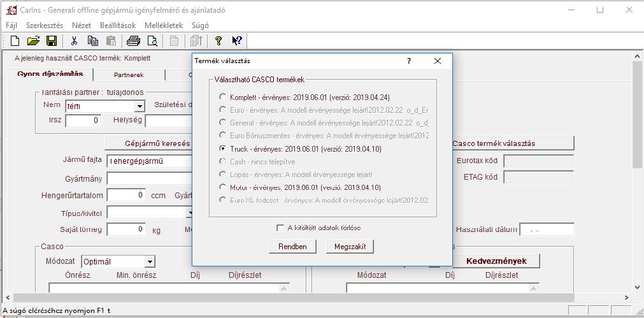This screenshot has height=318, width=644.
Task: Click the Kedvezmények button
Action: (497, 261)
